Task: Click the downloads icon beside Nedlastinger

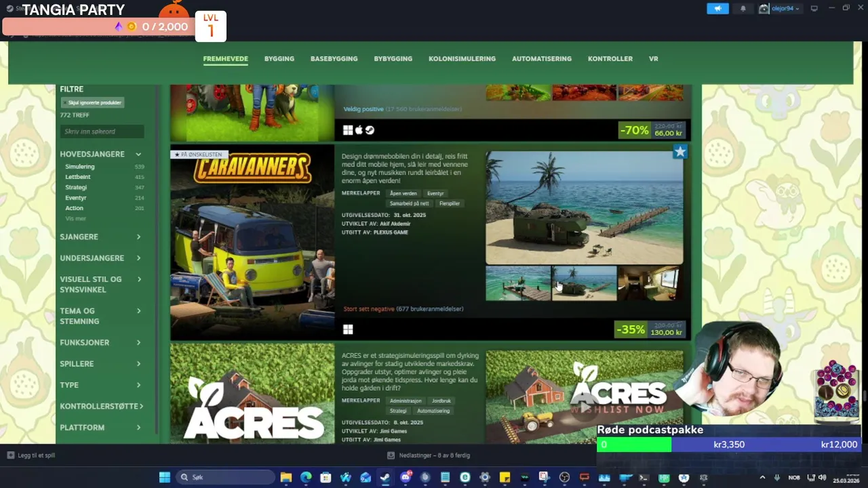Action: pos(391,455)
